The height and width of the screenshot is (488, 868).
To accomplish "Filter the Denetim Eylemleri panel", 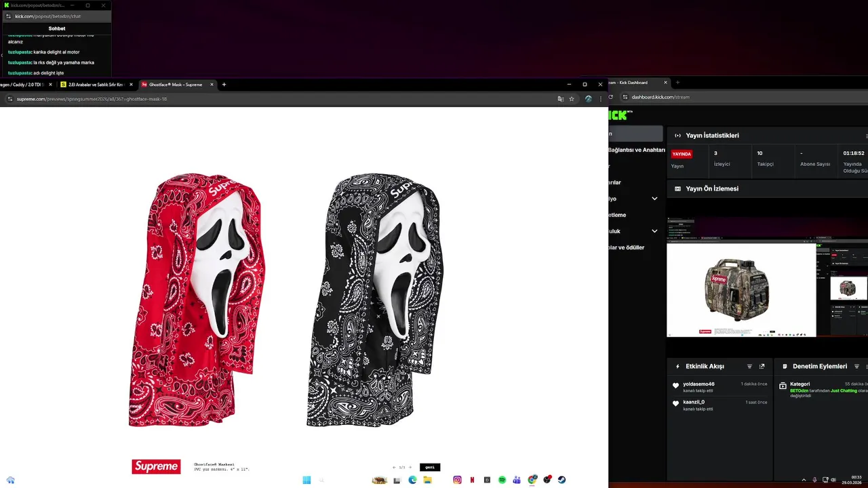I will click(856, 367).
